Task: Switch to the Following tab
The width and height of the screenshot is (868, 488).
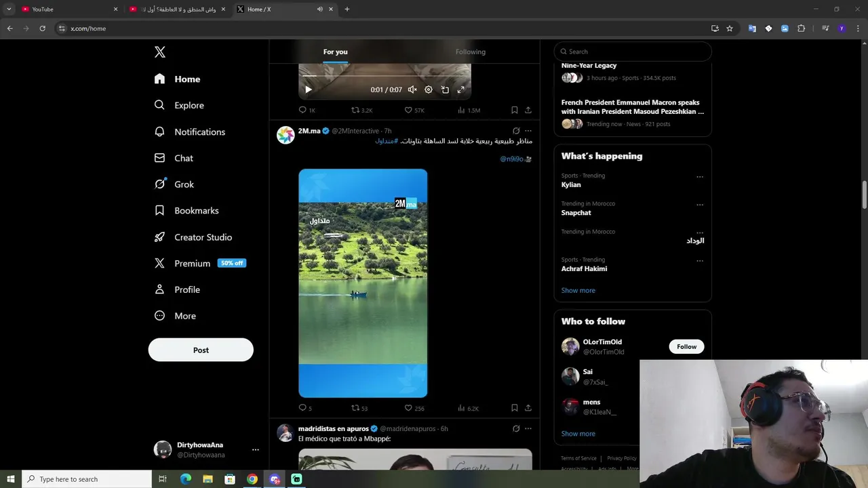Action: tap(471, 52)
